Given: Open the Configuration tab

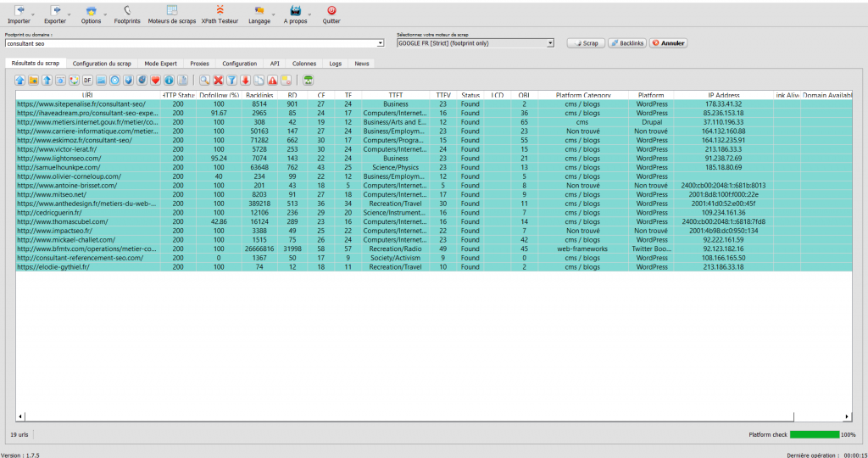Looking at the screenshot, I should 240,64.
